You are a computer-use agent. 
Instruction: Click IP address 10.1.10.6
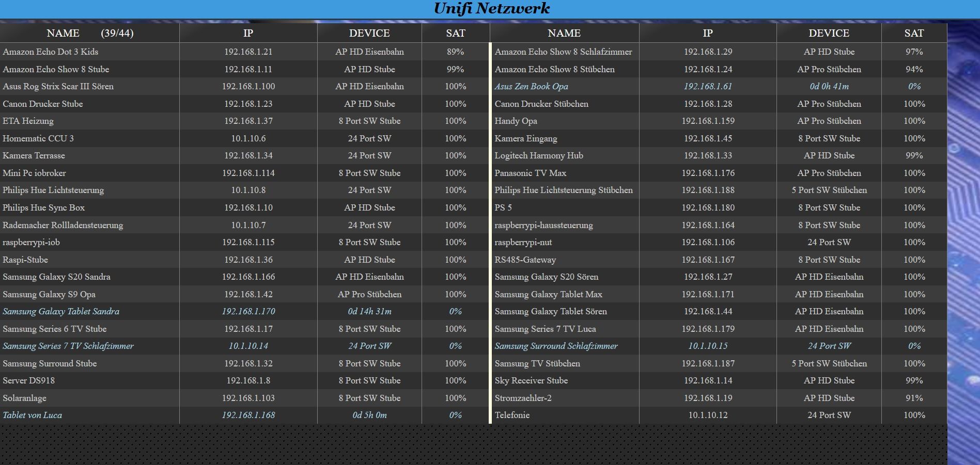click(248, 138)
